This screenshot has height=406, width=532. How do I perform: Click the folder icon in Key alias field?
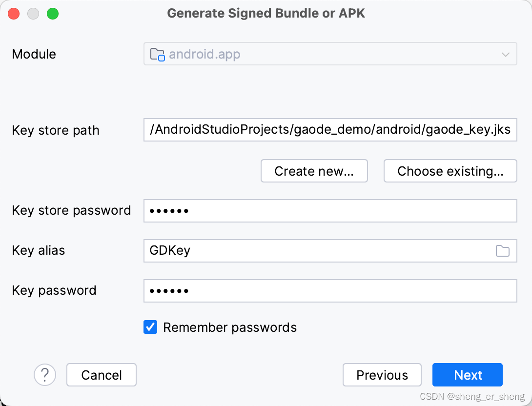[502, 251]
